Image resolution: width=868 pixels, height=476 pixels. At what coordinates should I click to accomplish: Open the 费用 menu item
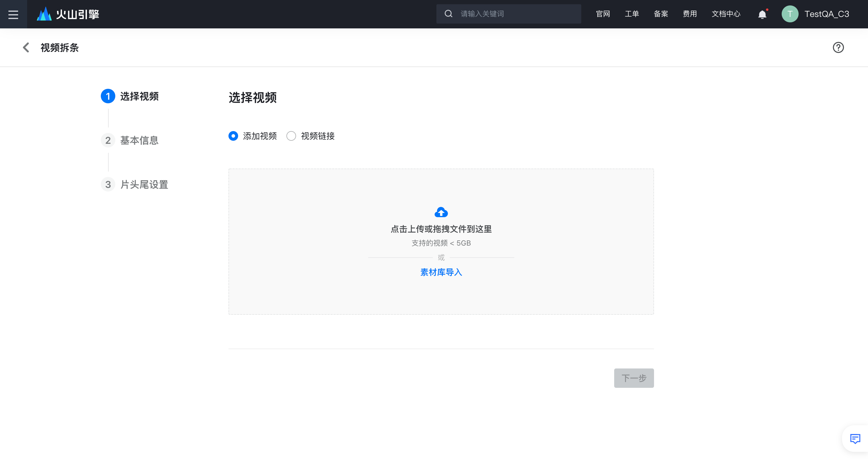pyautogui.click(x=690, y=14)
